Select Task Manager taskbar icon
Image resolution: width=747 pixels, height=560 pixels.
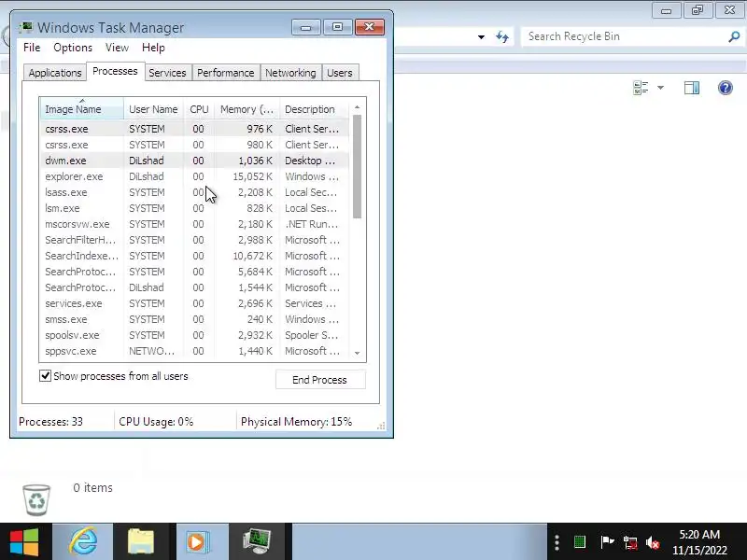click(257, 542)
